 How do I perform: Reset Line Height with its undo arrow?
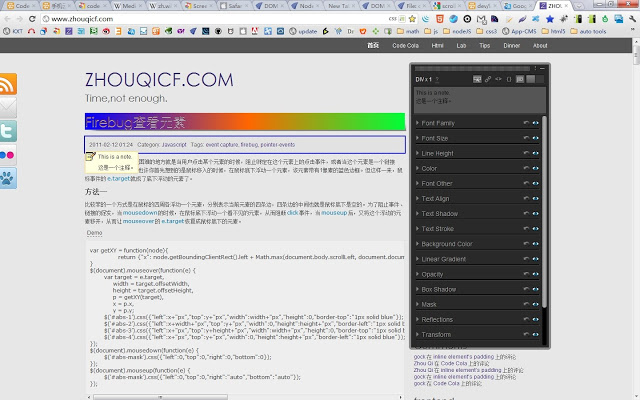pos(526,153)
